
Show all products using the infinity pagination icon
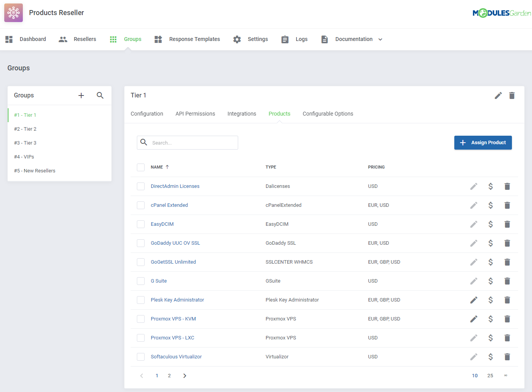(x=506, y=375)
